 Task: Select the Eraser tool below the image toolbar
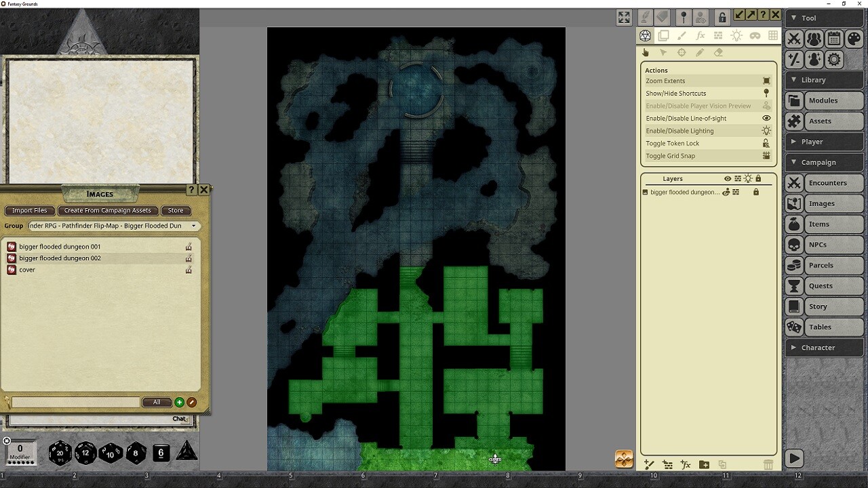tap(718, 52)
